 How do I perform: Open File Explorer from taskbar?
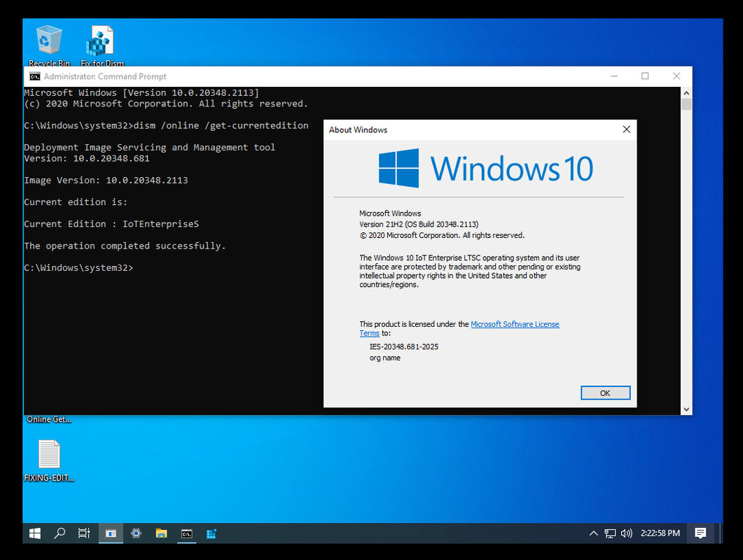(162, 533)
